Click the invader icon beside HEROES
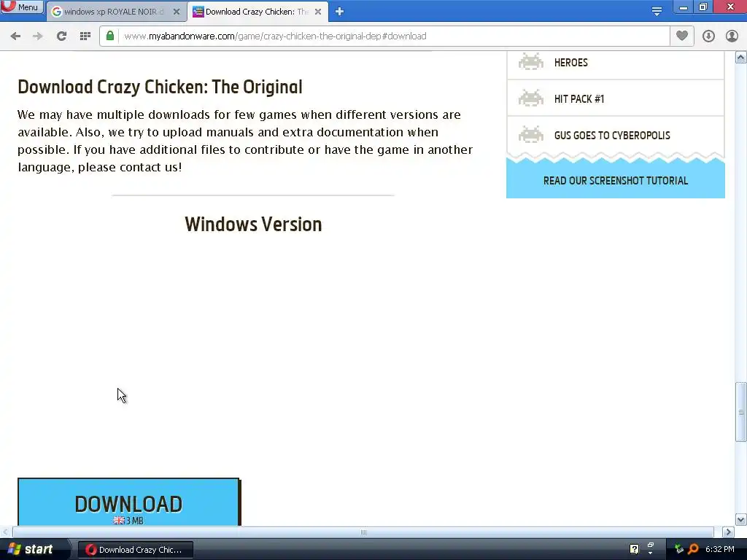 531,61
